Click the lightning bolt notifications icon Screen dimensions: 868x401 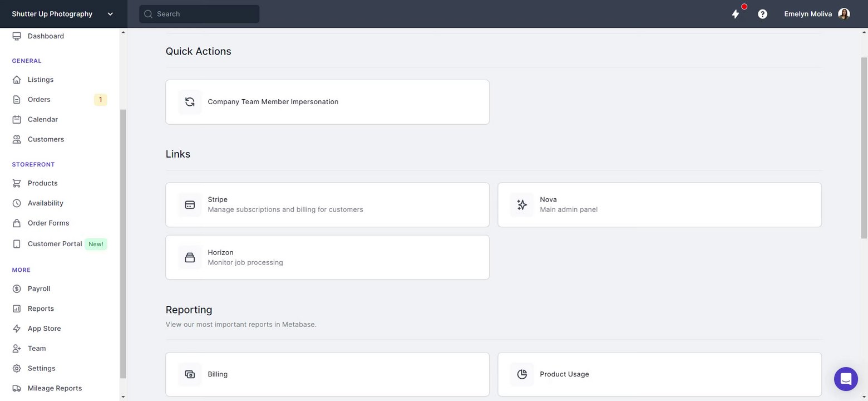point(736,14)
